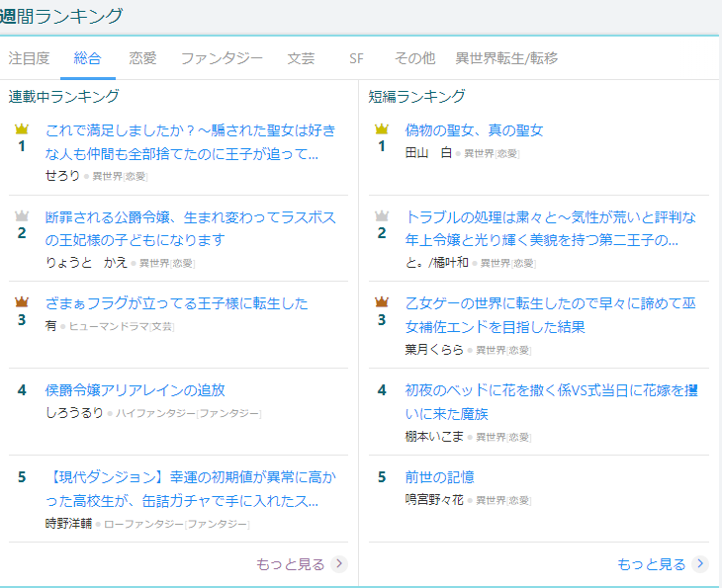Open novel 偽物の聖女、真の聖女

point(474,130)
